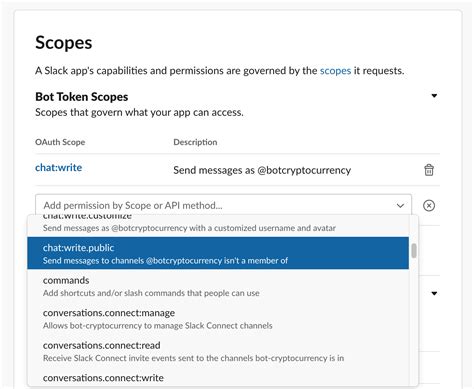Collapse the lower scopes section arrow
Screen dimensions: 474x389
point(434,294)
